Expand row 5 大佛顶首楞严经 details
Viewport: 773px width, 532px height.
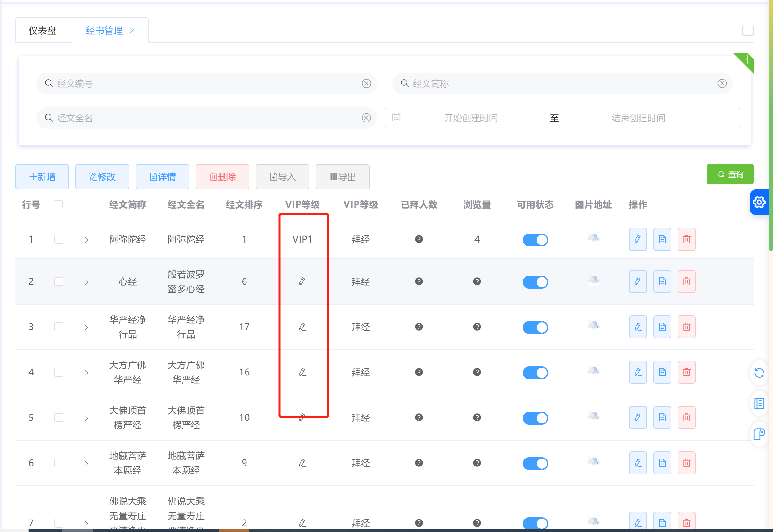[86, 418]
